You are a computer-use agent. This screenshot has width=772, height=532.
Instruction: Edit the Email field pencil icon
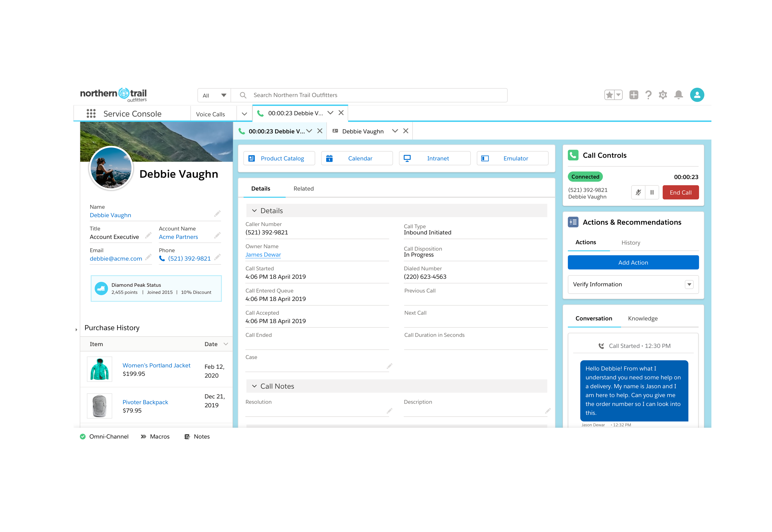[148, 257]
